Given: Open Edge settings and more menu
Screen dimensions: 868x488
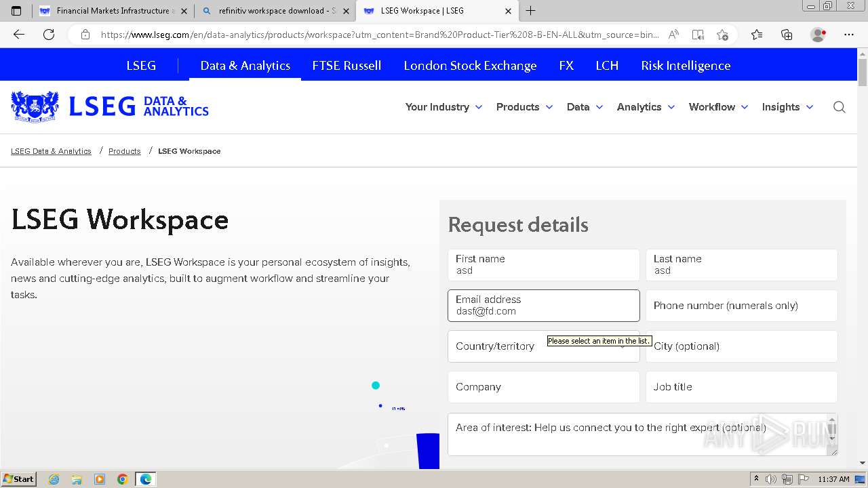Looking at the screenshot, I should tap(848, 35).
